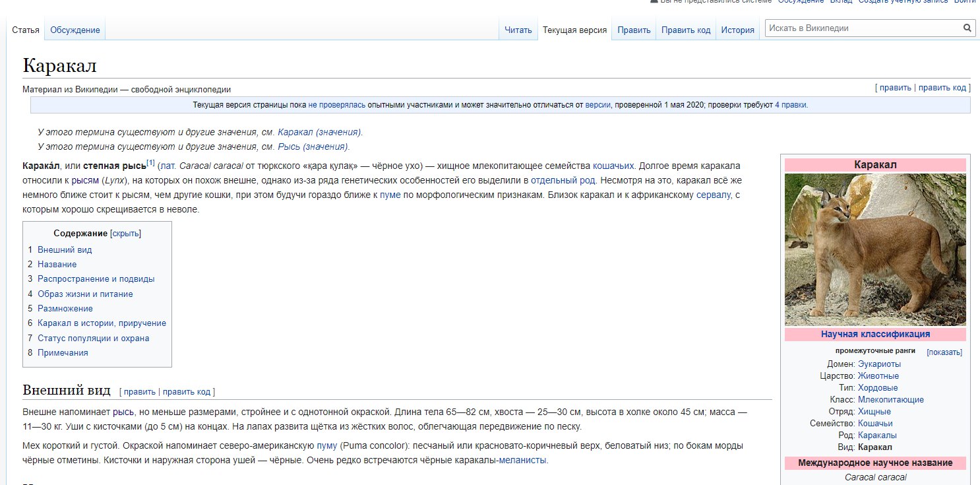The image size is (980, 485).
Task: Open the caracal photo in infobox
Action: (875, 249)
